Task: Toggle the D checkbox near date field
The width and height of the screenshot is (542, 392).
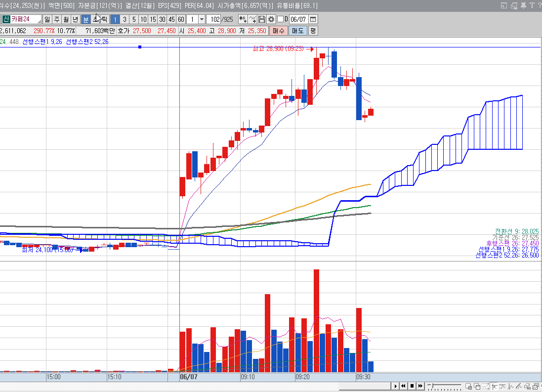Action: pyautogui.click(x=281, y=19)
